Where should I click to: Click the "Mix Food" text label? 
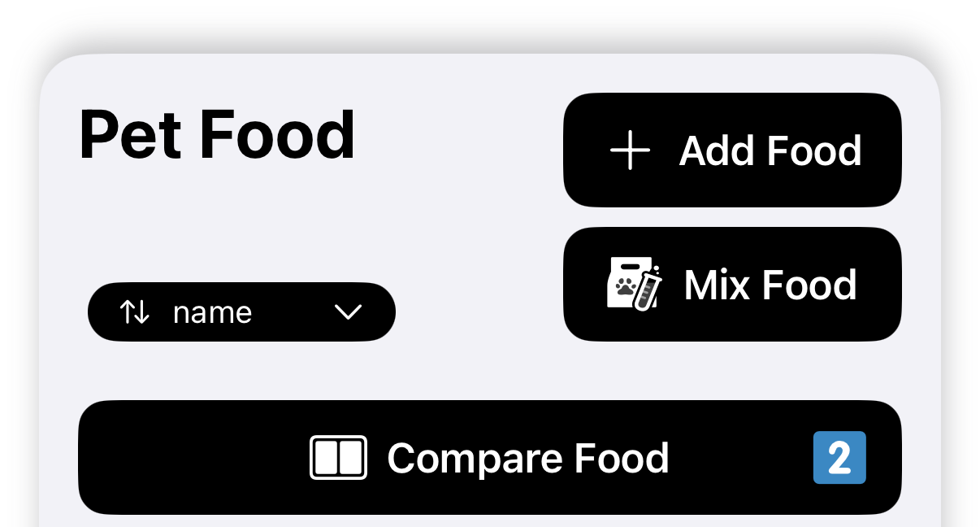coord(770,285)
